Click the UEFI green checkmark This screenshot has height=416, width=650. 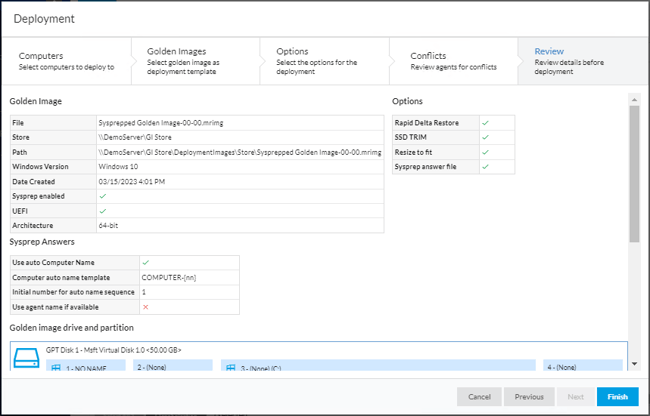click(x=103, y=211)
